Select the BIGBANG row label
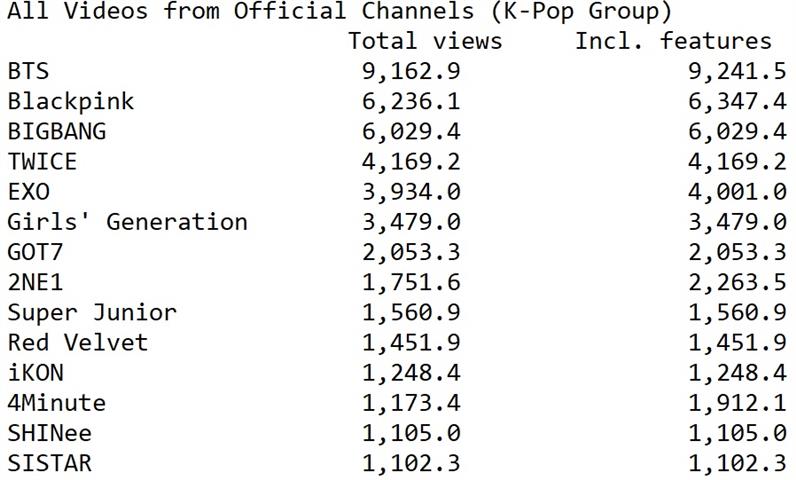796x480 pixels. tap(57, 131)
